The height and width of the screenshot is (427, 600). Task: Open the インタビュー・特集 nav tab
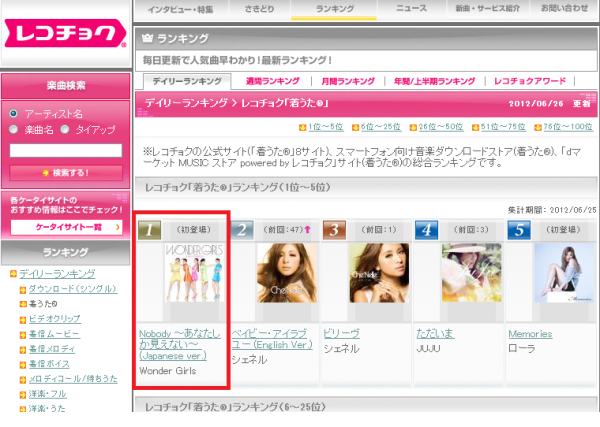[180, 10]
